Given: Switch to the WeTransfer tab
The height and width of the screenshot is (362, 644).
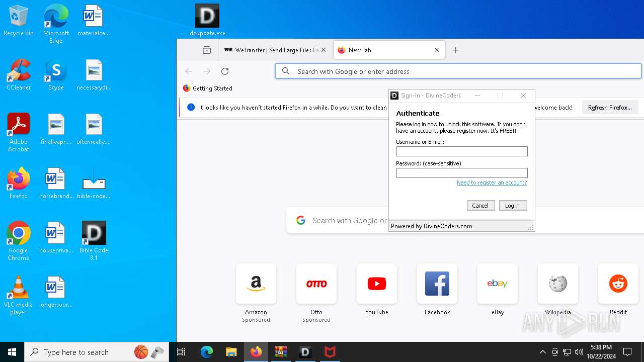Looking at the screenshot, I should 275,50.
